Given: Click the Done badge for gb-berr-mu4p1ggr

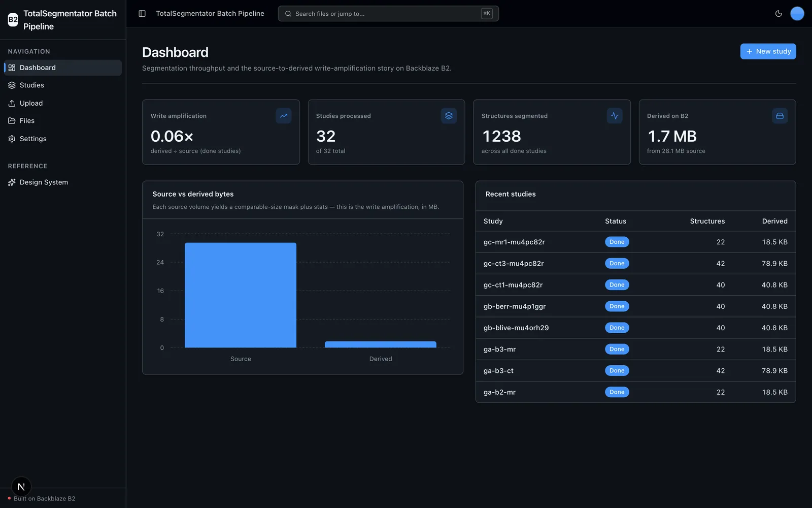Looking at the screenshot, I should (x=617, y=306).
